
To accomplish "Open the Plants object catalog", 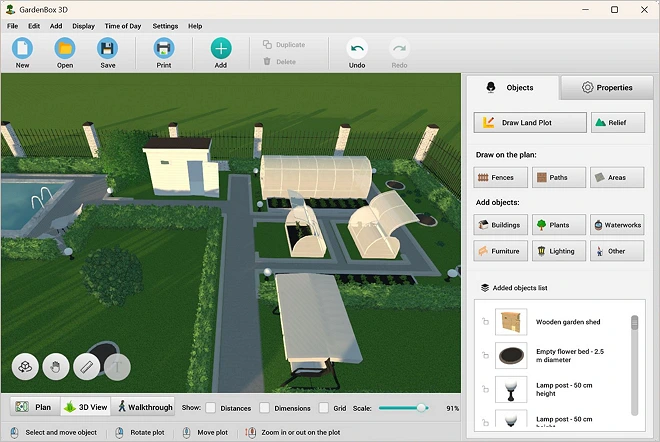I will point(559,225).
